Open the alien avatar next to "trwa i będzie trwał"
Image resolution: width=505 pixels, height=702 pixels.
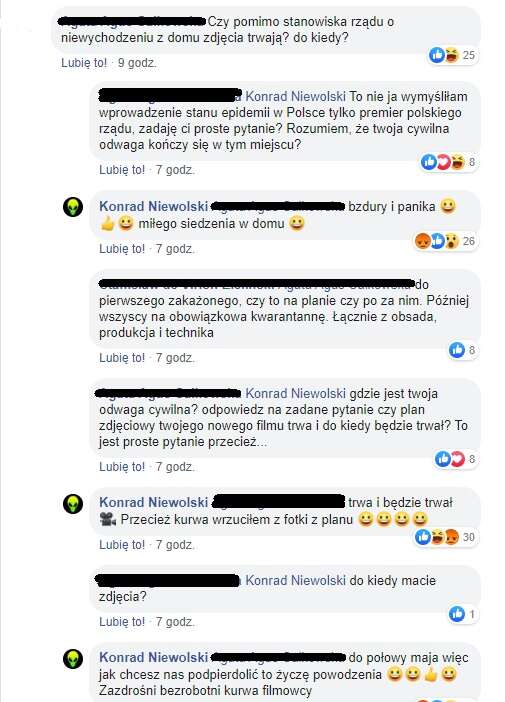(x=73, y=504)
